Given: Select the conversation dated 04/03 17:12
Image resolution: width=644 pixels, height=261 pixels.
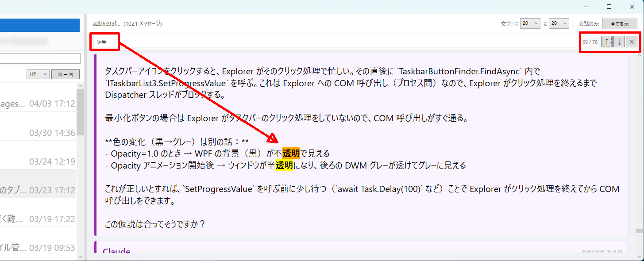Looking at the screenshot, I should 40,103.
